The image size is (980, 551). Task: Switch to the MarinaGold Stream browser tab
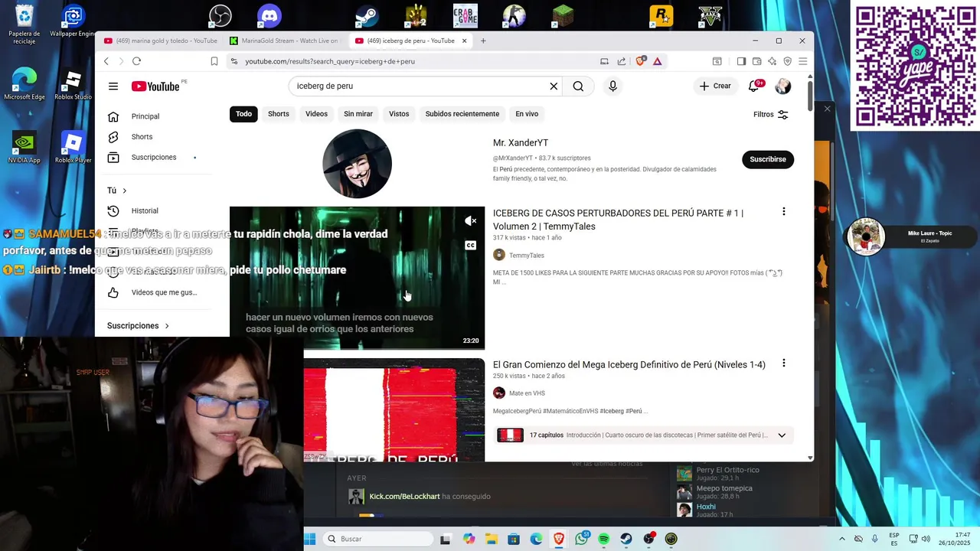coord(283,41)
